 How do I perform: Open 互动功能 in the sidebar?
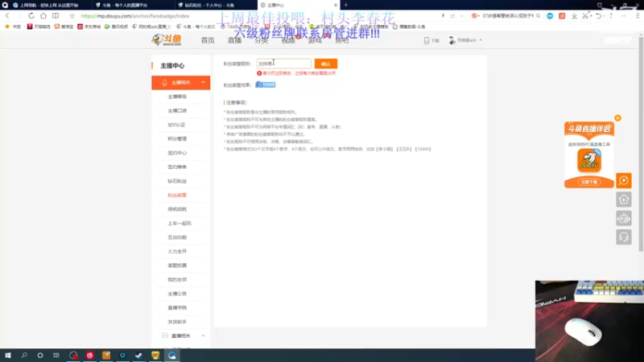(x=177, y=237)
